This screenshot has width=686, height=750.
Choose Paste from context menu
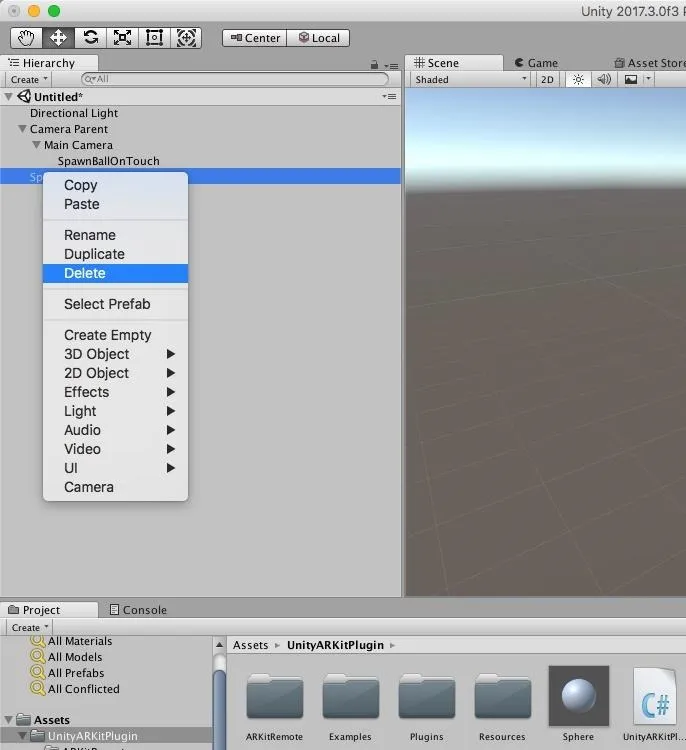tap(115, 204)
